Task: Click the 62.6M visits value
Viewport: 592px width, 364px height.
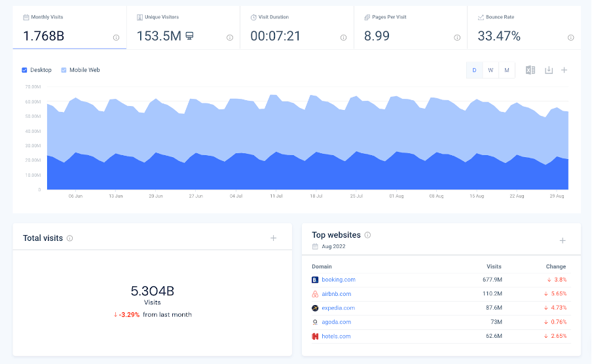Action: 494,336
